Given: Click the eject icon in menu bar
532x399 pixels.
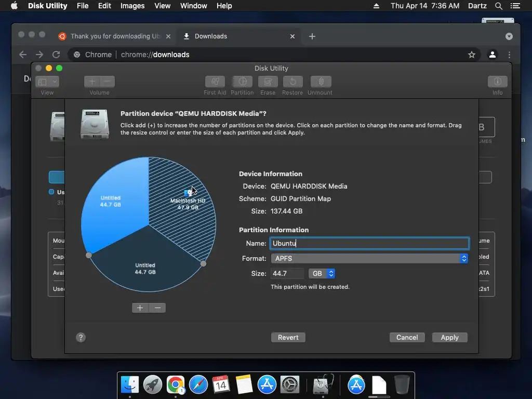Looking at the screenshot, I should [376, 6].
